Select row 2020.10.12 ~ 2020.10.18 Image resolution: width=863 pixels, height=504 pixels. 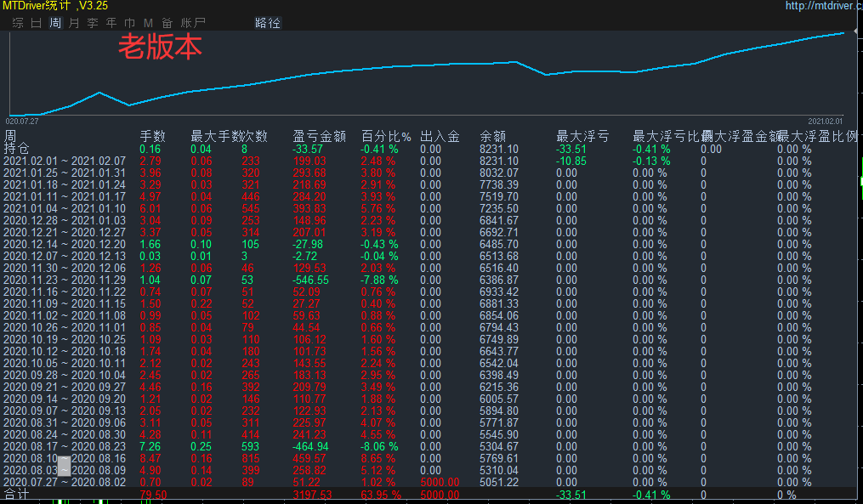(x=65, y=352)
